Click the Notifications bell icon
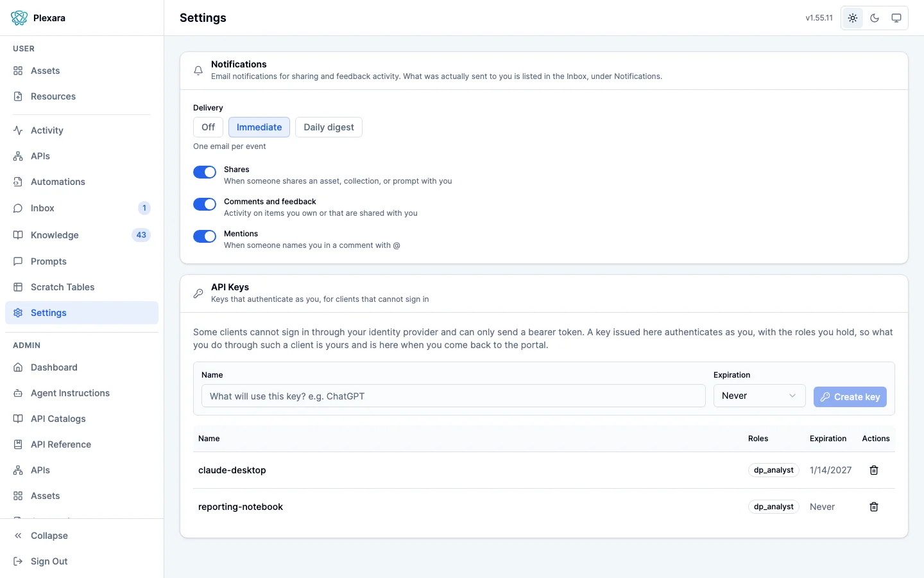924x578 pixels. (x=198, y=71)
